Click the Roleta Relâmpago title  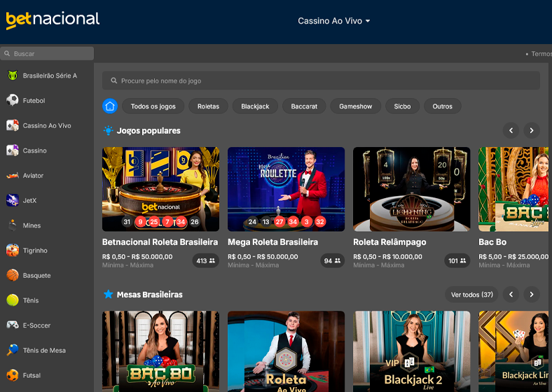tap(389, 242)
